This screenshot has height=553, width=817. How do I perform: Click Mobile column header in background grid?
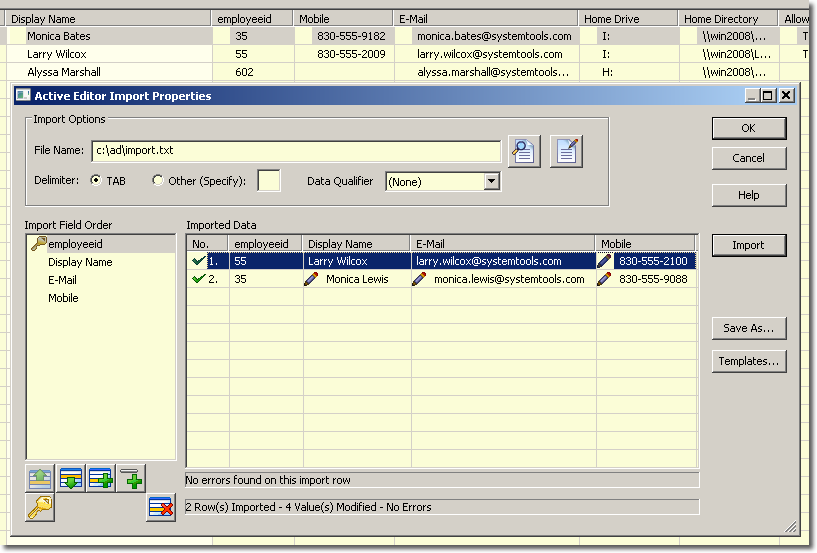[342, 19]
